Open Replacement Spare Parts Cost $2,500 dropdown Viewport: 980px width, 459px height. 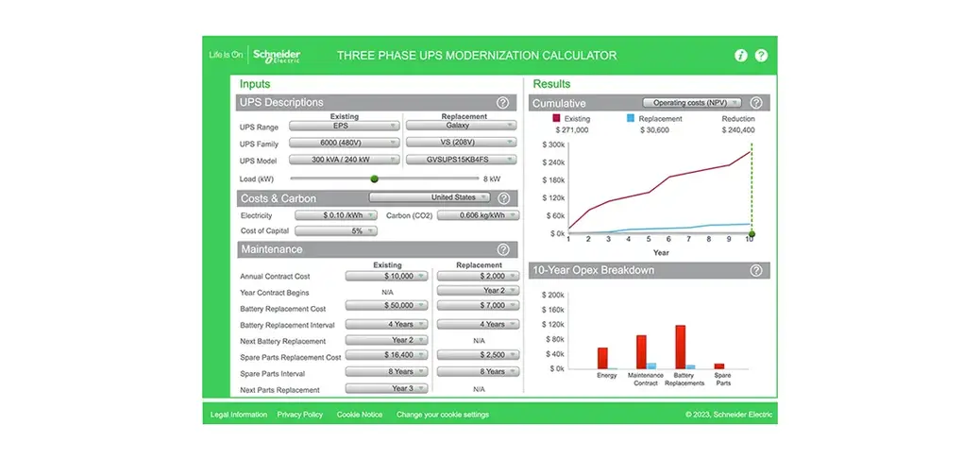tap(478, 355)
